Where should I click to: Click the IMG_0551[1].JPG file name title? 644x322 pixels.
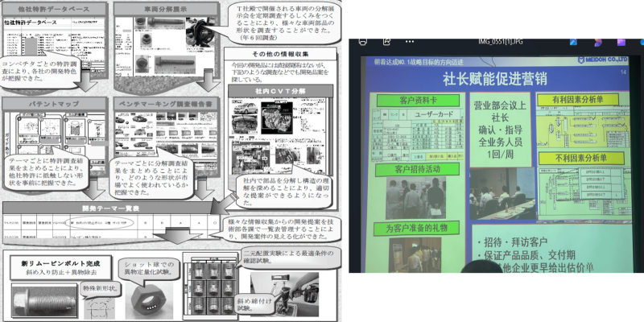point(501,42)
